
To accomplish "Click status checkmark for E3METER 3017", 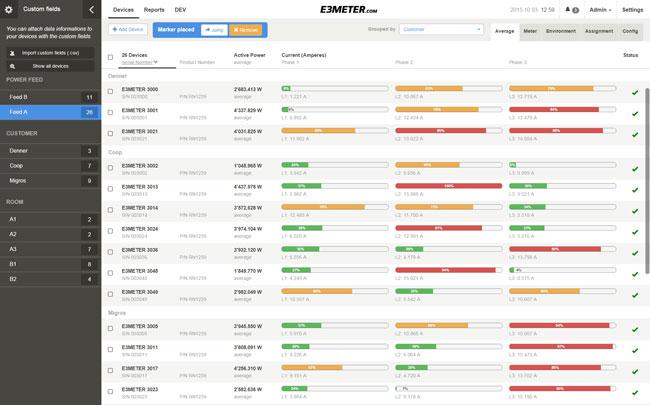I will 635,372.
